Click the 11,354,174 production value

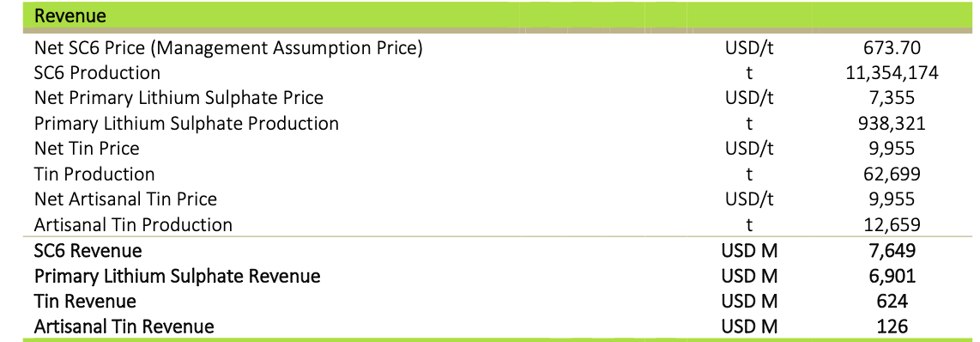892,73
